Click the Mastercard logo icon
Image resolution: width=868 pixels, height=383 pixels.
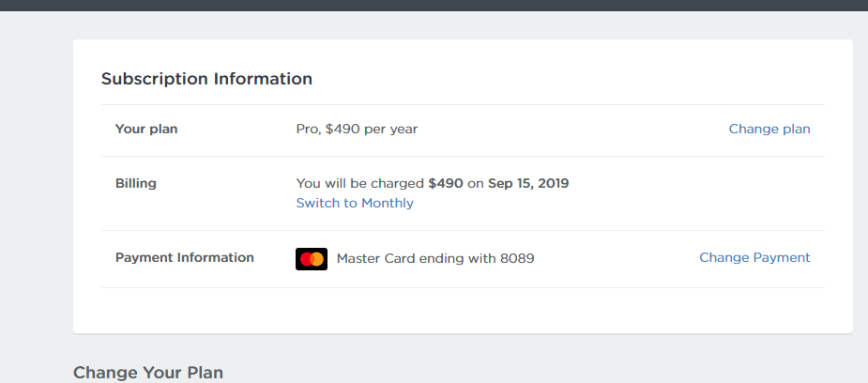pos(312,258)
